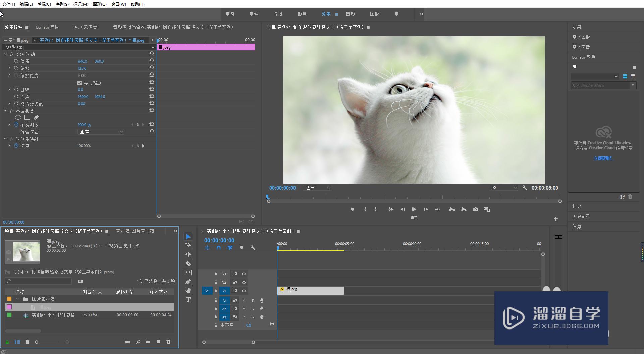Select the Type tool
The width and height of the screenshot is (644, 354).
(188, 300)
